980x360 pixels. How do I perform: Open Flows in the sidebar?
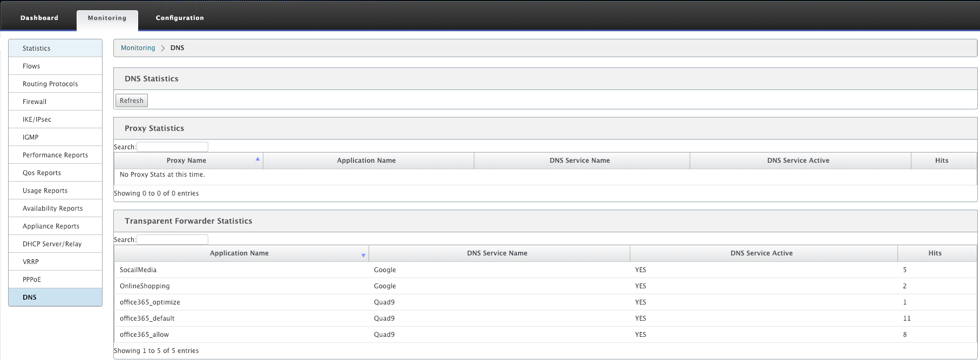[55, 66]
